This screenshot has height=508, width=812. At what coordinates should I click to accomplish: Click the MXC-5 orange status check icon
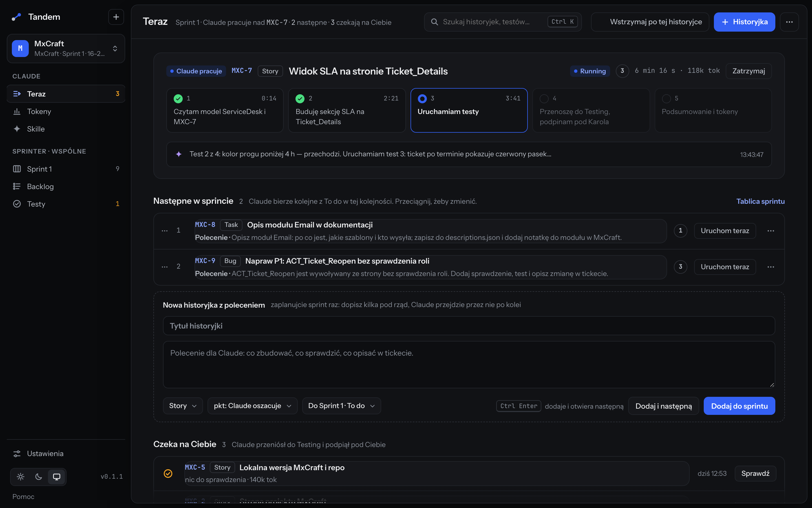pyautogui.click(x=168, y=473)
